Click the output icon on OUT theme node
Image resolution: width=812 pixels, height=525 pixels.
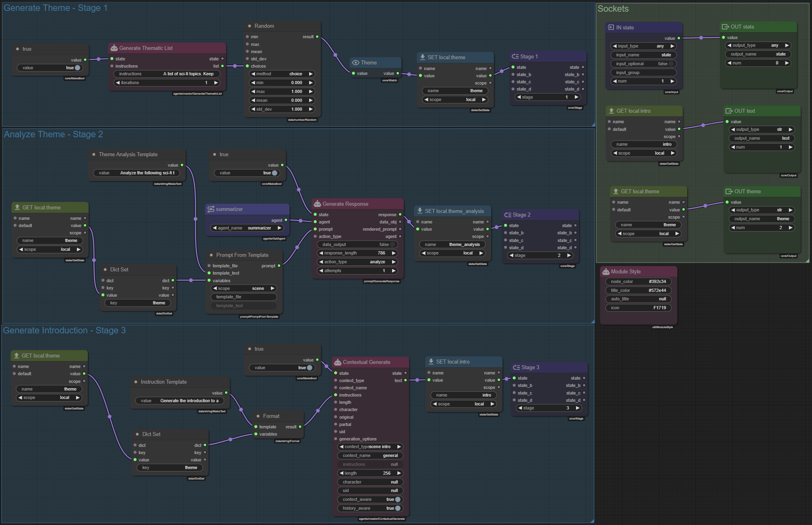tap(729, 191)
